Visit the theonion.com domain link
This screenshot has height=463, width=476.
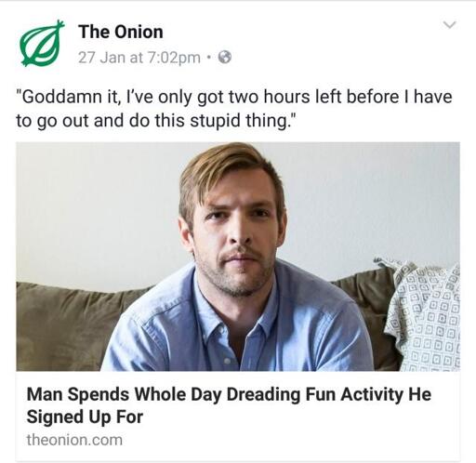coord(74,440)
